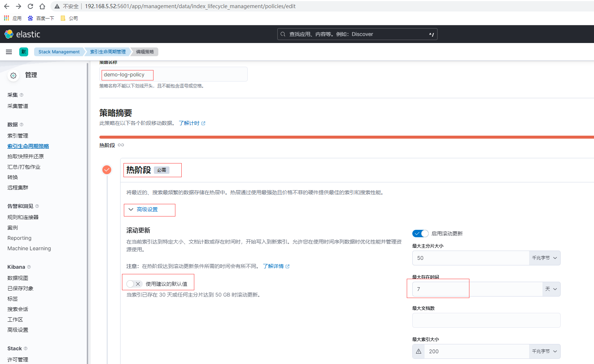Click the sidebar vertical scrollbar

point(88,213)
